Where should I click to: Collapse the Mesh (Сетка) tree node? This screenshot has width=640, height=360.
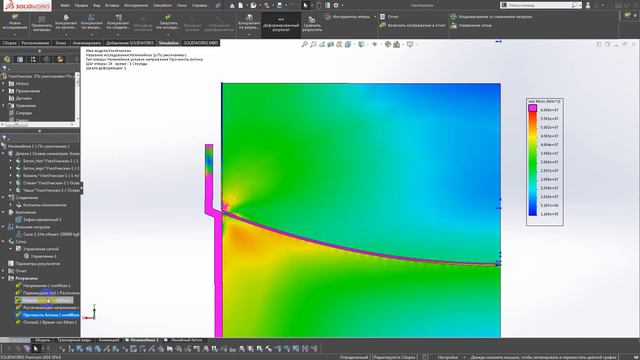coord(4,242)
